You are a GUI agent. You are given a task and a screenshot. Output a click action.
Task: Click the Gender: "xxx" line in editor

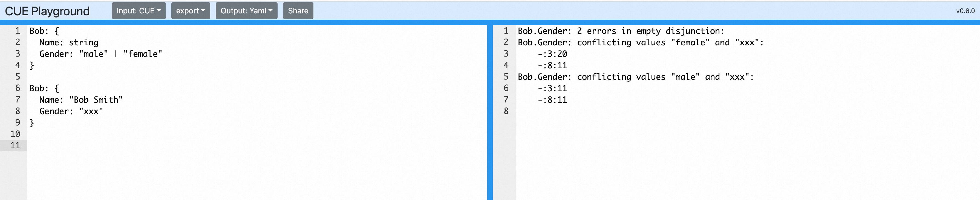[x=71, y=111]
